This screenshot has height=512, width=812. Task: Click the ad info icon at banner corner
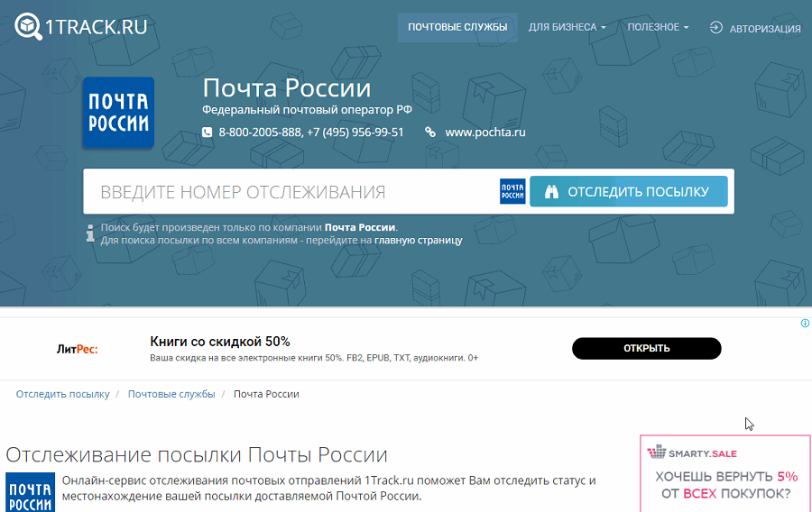pos(806,324)
